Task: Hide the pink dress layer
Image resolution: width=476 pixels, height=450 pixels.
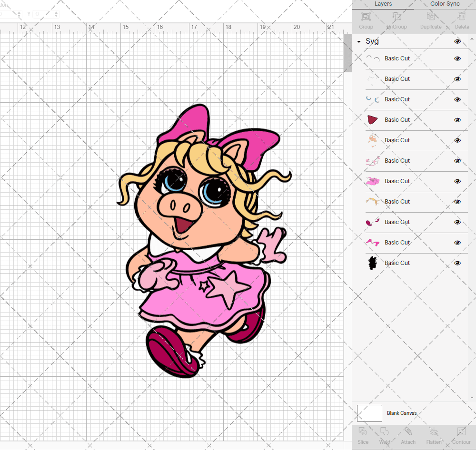Action: point(457,181)
